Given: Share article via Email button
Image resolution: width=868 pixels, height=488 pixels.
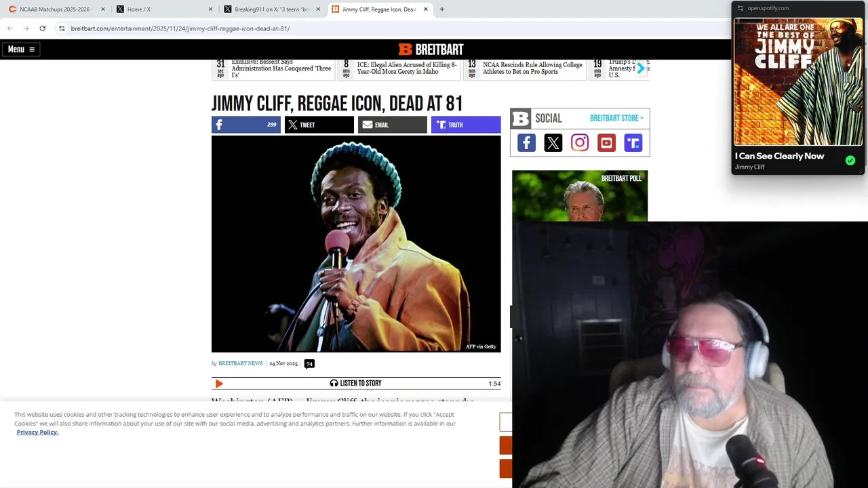Looking at the screenshot, I should click(x=392, y=125).
